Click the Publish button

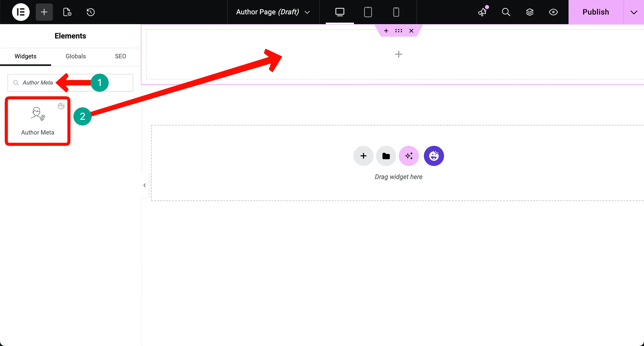[x=596, y=12]
